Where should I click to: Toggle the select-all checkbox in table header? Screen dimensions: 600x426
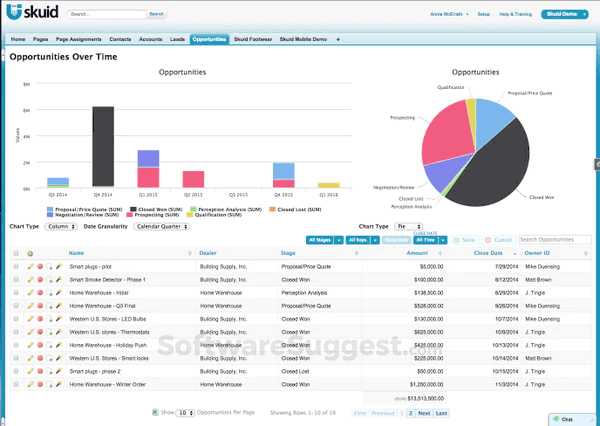(16, 254)
